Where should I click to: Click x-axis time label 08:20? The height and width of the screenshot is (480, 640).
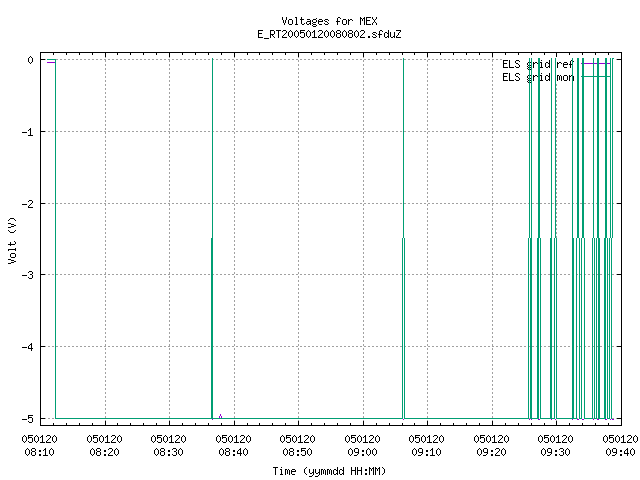tap(104, 452)
